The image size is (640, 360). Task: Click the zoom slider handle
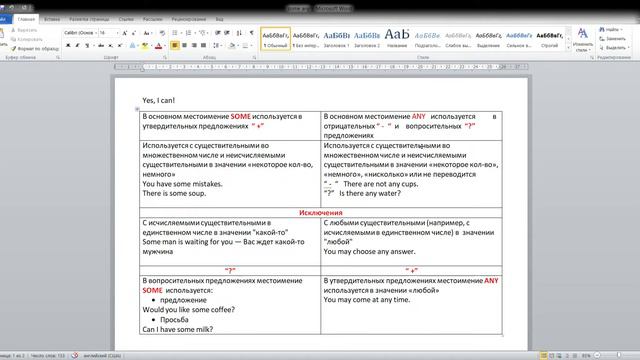tap(619, 356)
